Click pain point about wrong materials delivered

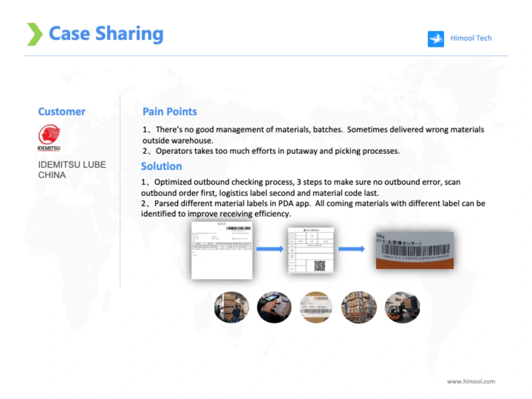313,135
